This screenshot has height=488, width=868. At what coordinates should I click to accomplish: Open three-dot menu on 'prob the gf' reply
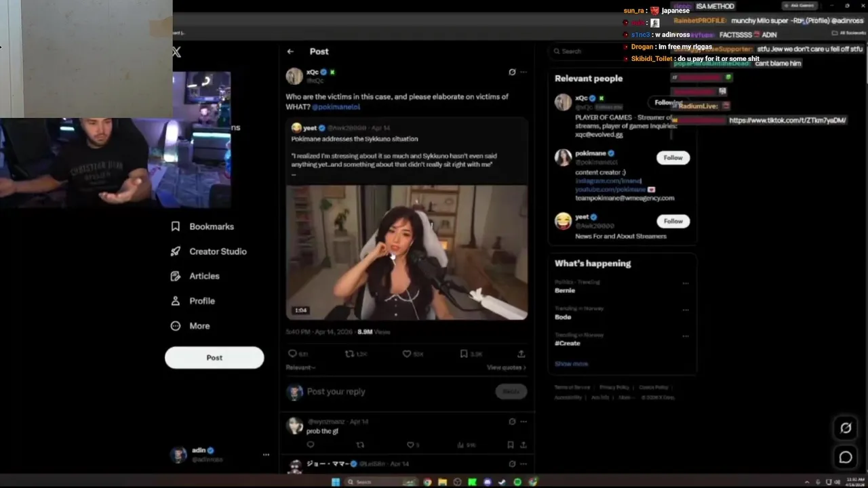click(523, 422)
